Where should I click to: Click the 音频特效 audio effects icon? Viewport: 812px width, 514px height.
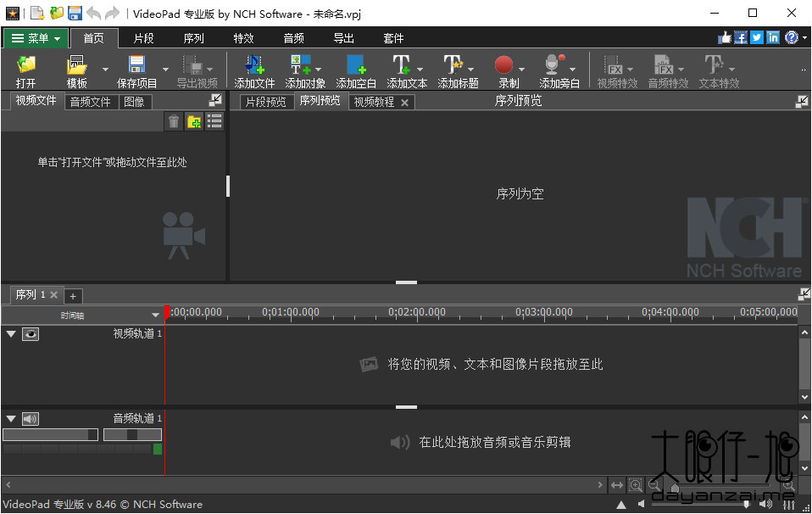pyautogui.click(x=664, y=65)
